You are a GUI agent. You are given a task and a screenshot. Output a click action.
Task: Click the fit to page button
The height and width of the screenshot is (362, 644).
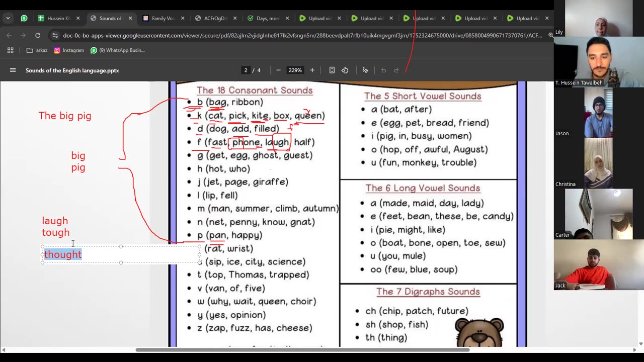332,70
